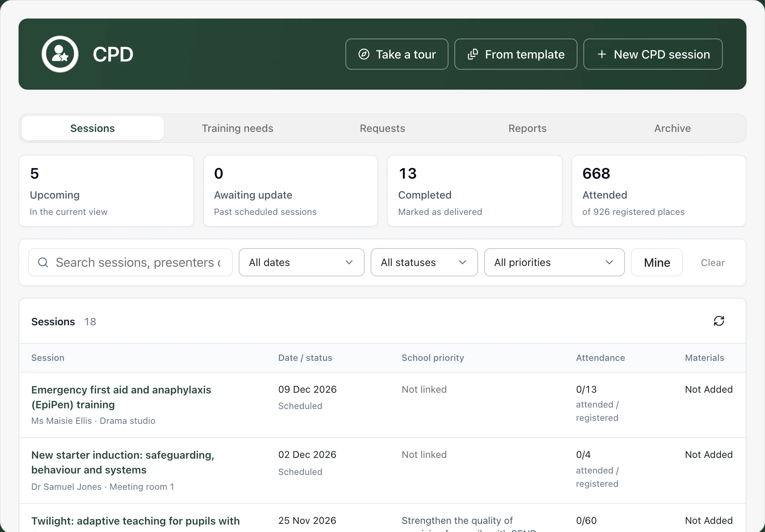Switch to the Sessions tab
This screenshot has height=532, width=765.
[93, 128]
